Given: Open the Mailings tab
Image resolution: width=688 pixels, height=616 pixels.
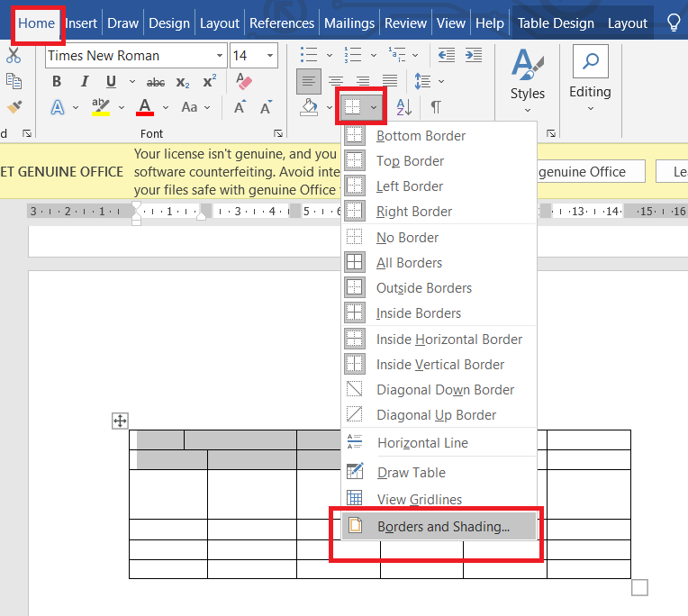Looking at the screenshot, I should 349,23.
